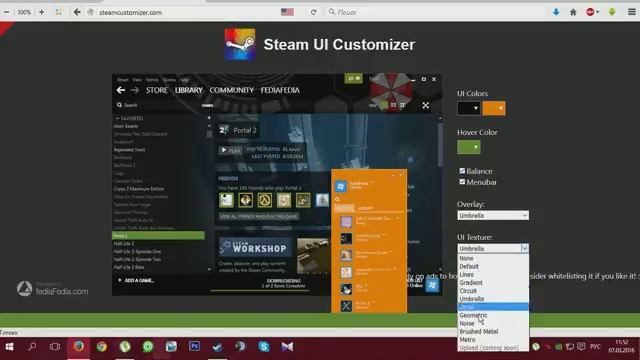Click the browser address bar

tap(188, 12)
